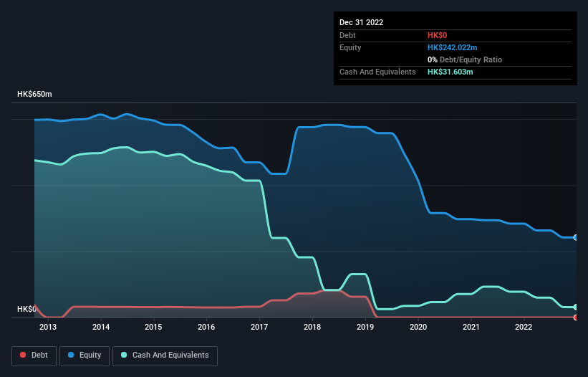Click the teal Cash legend dot

click(124, 355)
